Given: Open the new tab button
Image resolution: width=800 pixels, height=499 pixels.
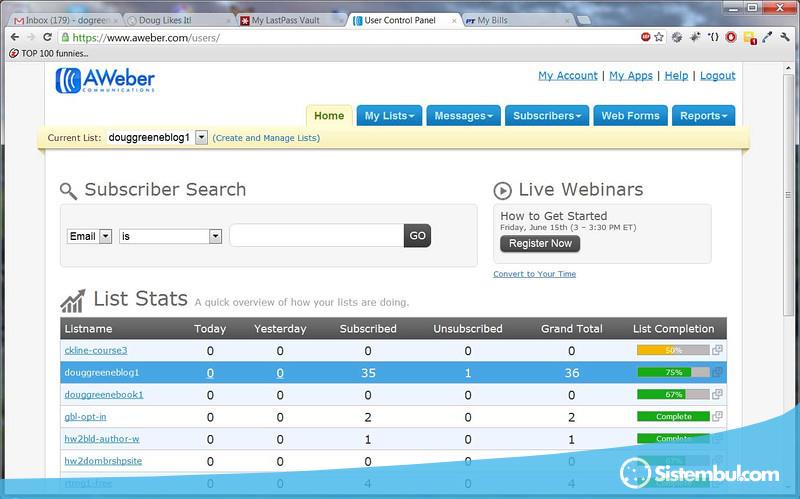Looking at the screenshot, I should point(584,20).
